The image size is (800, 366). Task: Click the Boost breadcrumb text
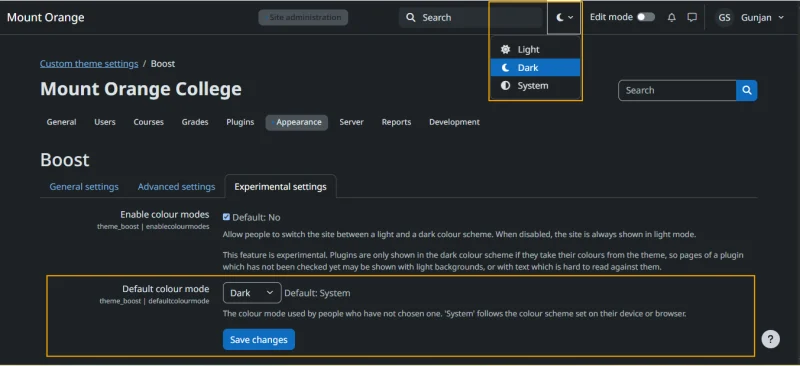(163, 64)
